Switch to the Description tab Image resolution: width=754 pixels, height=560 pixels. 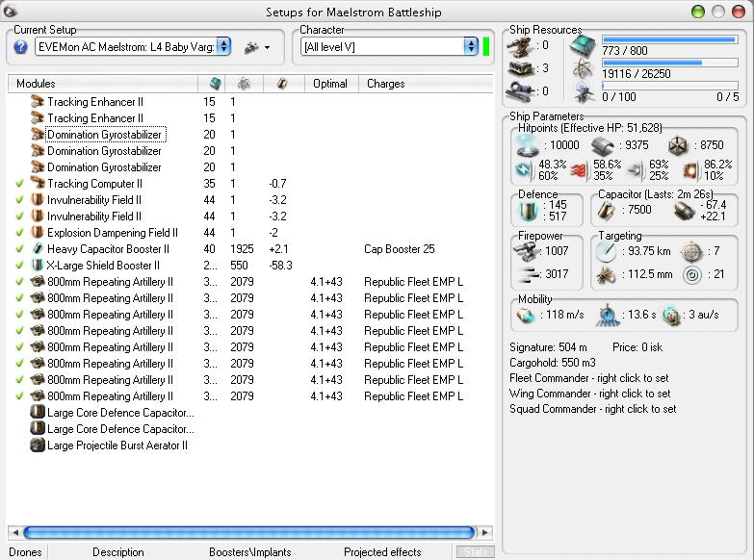click(118, 552)
